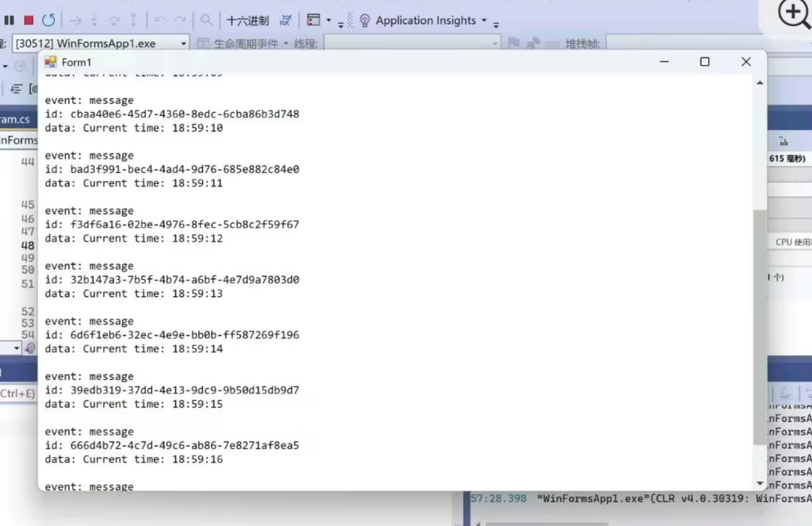Click the id bad3f991-bec4-4ad4-9d76-685e882c84e0 line
The height and width of the screenshot is (526, 812).
[172, 169]
